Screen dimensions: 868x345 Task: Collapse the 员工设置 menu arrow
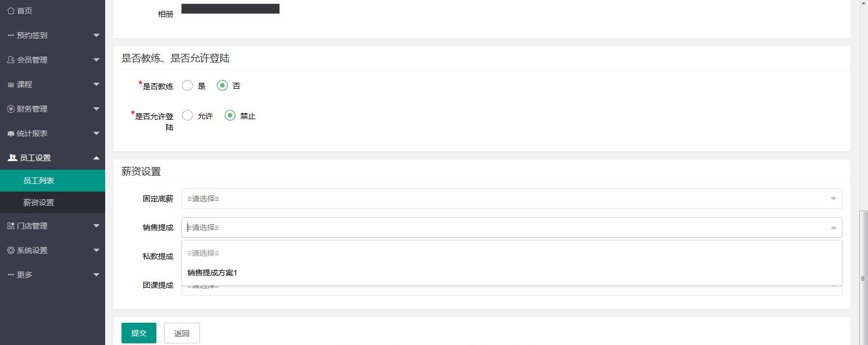click(x=96, y=158)
